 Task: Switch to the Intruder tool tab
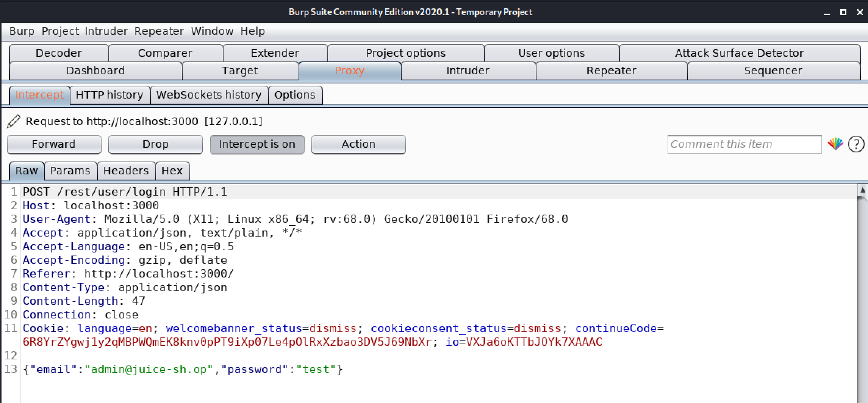click(468, 71)
